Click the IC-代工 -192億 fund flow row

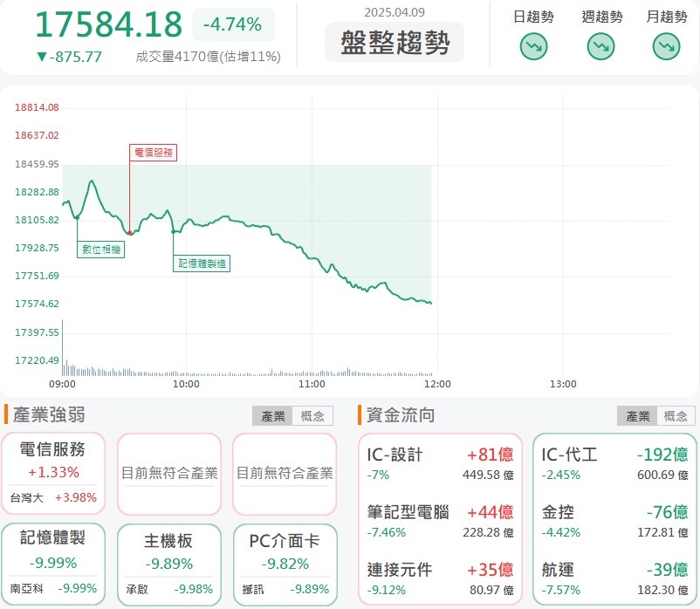point(614,464)
